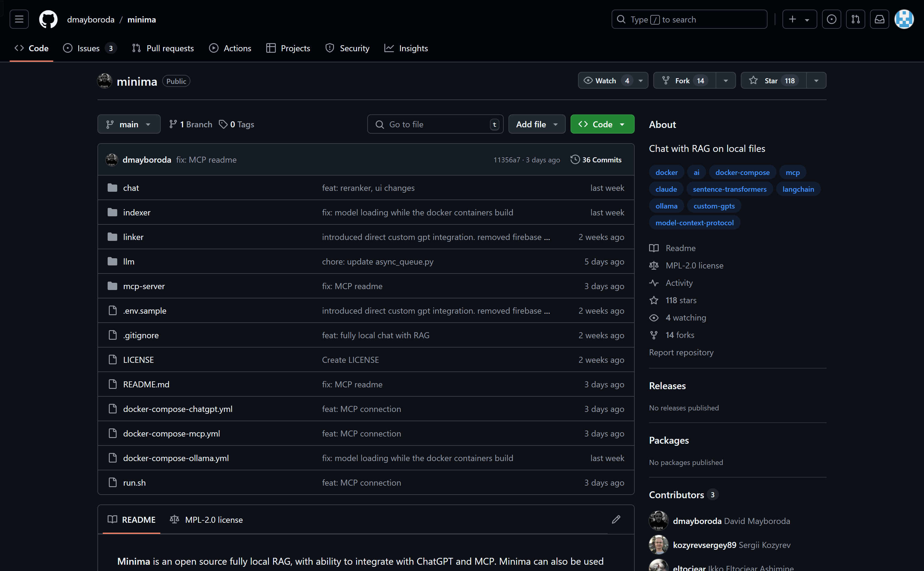The height and width of the screenshot is (571, 924).
Task: Open the Pull requests shortcut icon in header
Action: click(x=856, y=19)
